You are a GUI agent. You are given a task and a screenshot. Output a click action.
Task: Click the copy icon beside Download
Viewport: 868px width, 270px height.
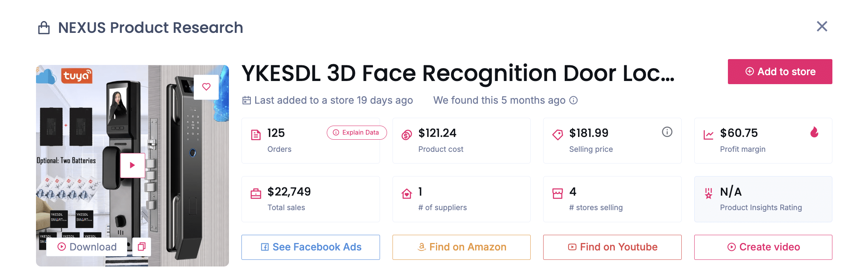(x=141, y=247)
